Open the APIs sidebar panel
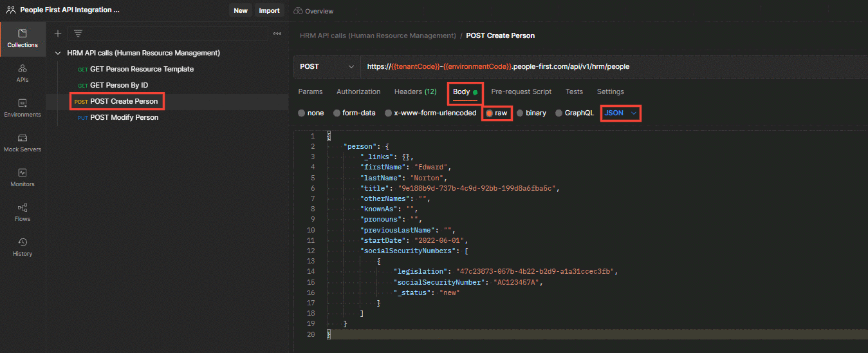Screen dimensions: 868x353 coord(23,73)
